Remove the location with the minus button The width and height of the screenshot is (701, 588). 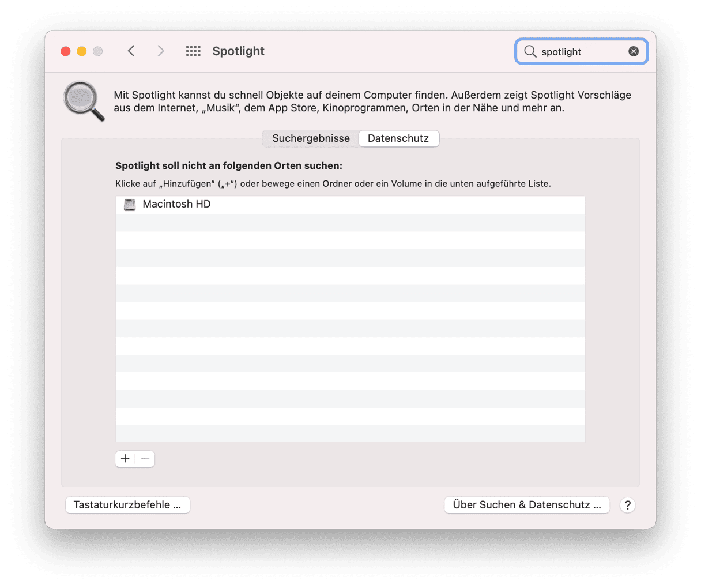(145, 459)
